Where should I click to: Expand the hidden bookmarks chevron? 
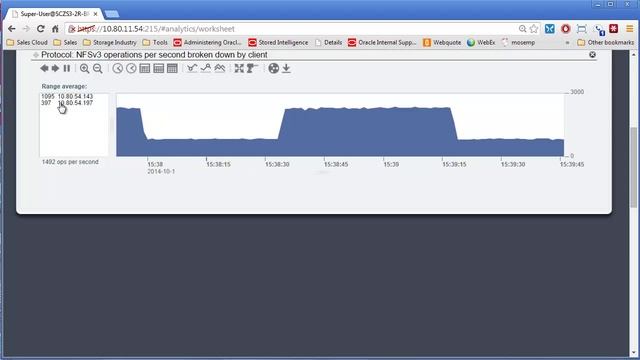coord(567,42)
